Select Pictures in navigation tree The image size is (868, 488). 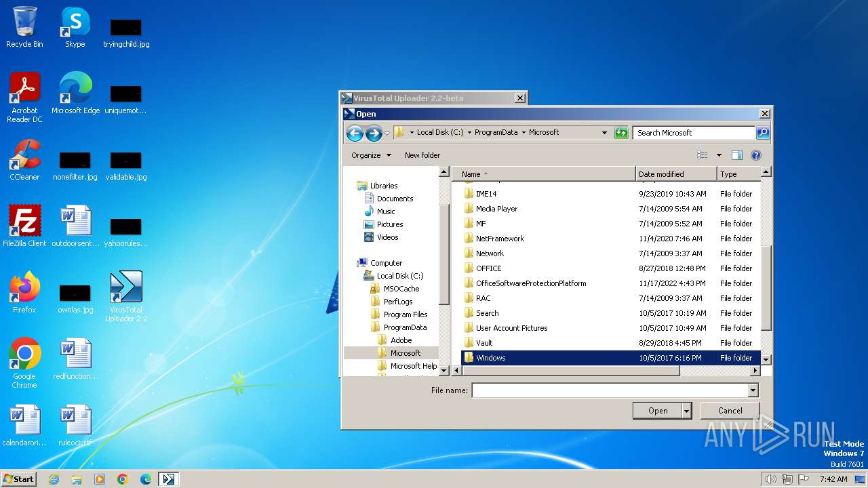pos(383,224)
